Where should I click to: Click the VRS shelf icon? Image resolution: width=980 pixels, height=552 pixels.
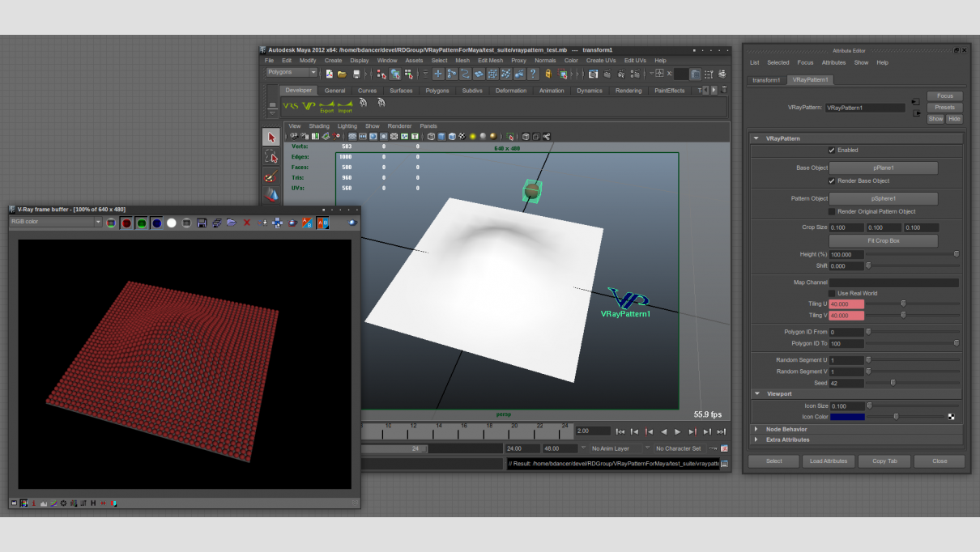pyautogui.click(x=290, y=105)
